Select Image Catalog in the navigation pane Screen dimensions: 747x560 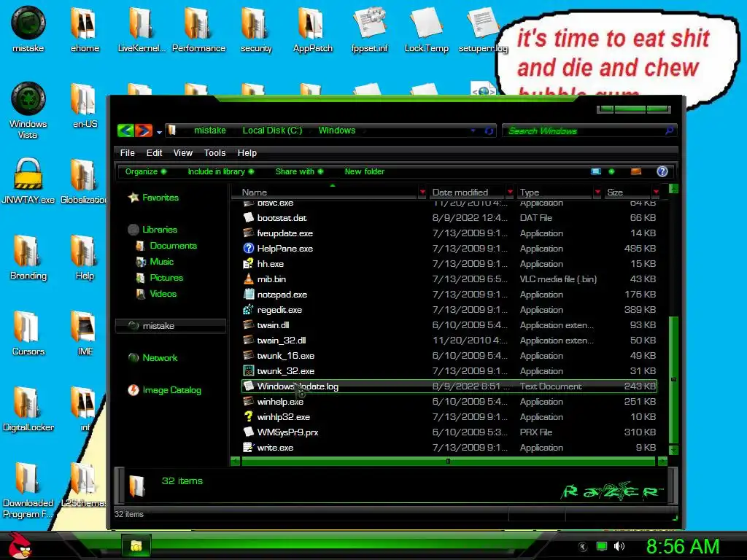(164, 390)
